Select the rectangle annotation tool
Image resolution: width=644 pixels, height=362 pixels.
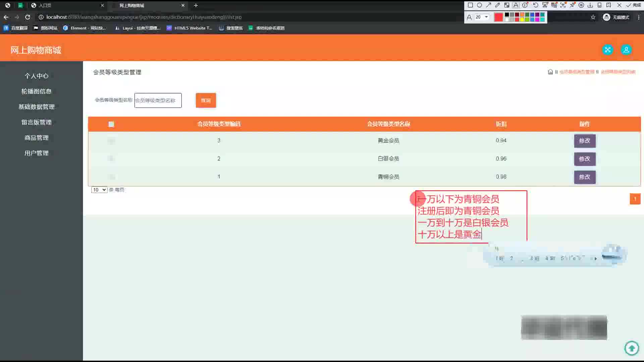(x=470, y=5)
